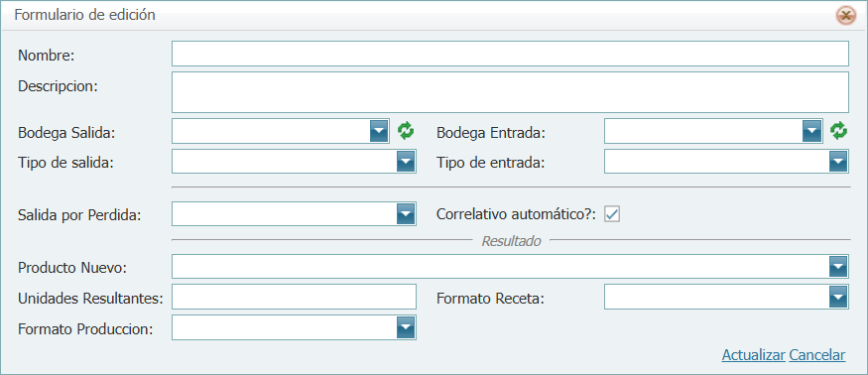
Task: Open the Formato Produccion dropdown
Action: point(406,328)
